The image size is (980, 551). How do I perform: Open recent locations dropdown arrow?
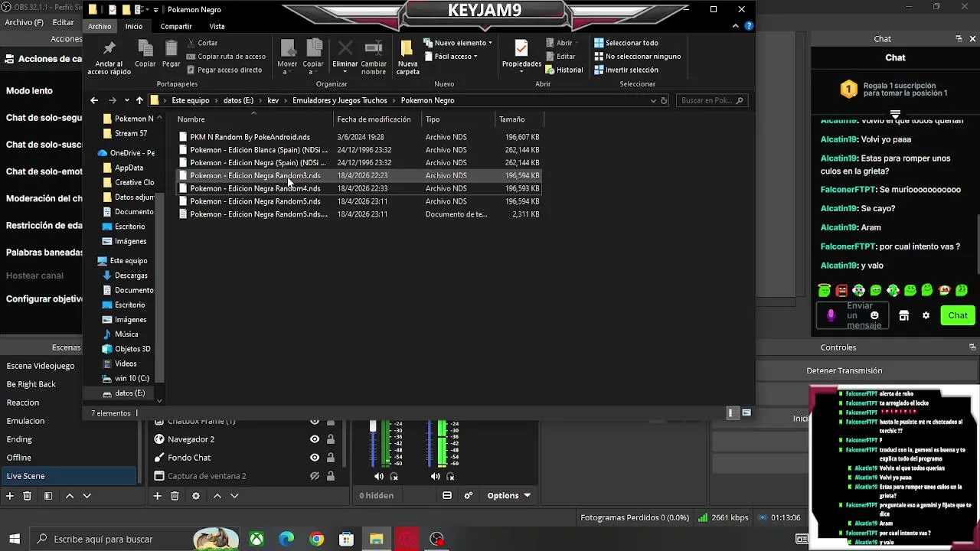pos(126,100)
